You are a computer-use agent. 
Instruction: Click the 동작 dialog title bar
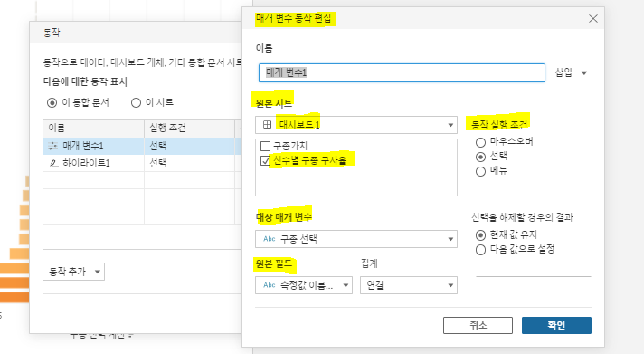point(136,33)
